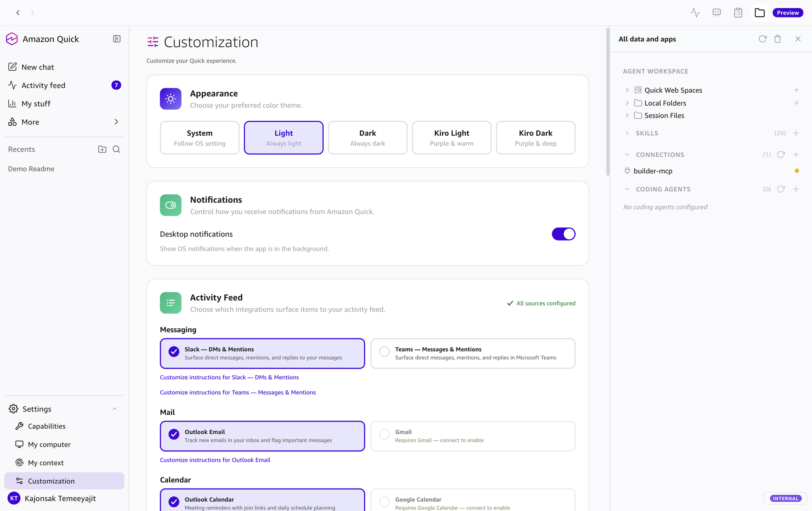Refresh the Coding Agents section
812x511 pixels.
pos(781,189)
